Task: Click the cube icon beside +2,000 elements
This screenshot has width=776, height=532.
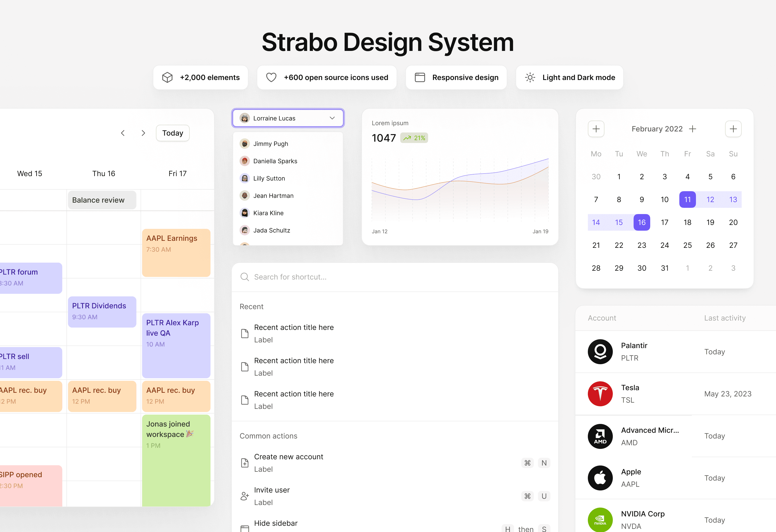Action: [x=167, y=77]
